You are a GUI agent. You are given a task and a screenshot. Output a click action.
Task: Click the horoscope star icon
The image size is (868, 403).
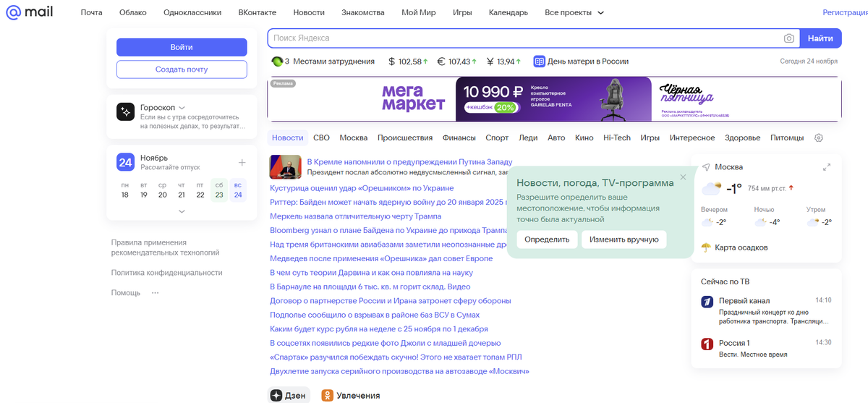[x=126, y=111]
